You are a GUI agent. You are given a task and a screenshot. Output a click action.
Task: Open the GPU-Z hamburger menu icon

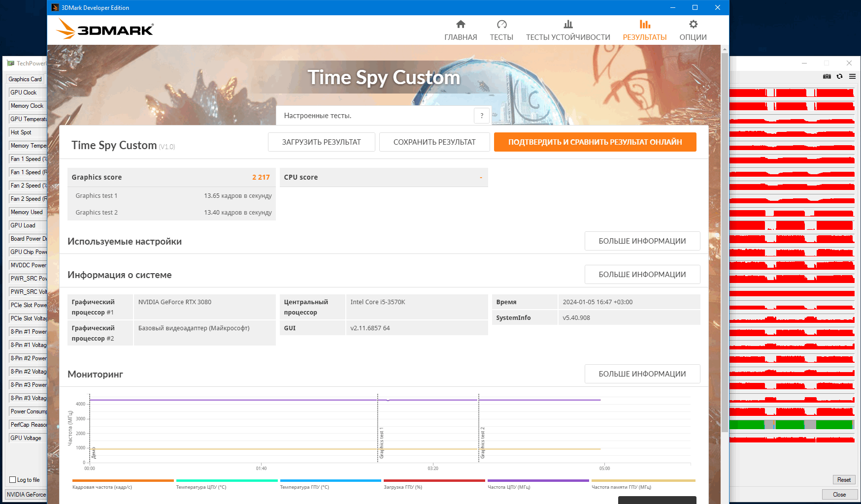click(x=853, y=76)
